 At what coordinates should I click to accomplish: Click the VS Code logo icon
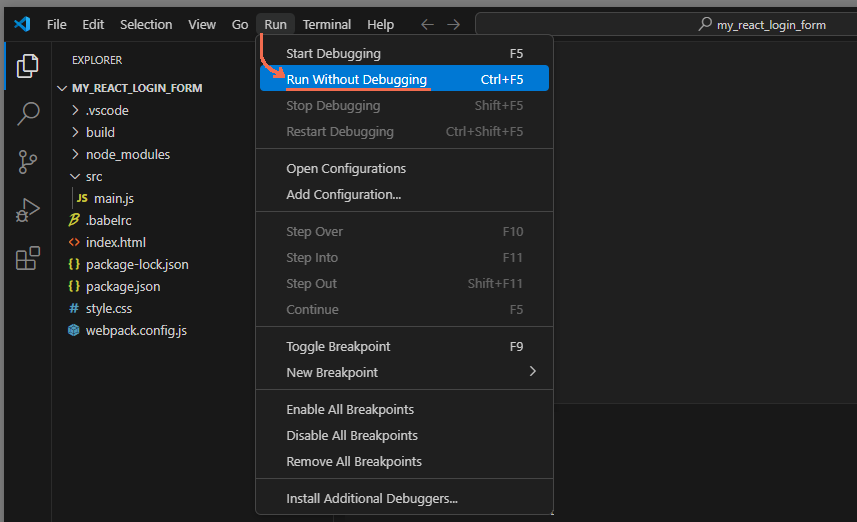(22, 24)
